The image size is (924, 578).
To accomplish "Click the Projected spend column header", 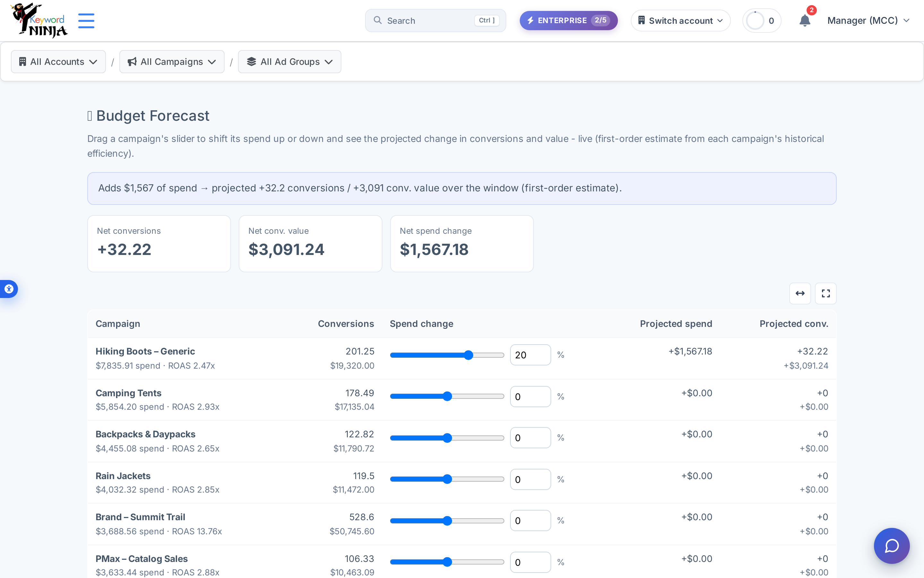I will 676,324.
